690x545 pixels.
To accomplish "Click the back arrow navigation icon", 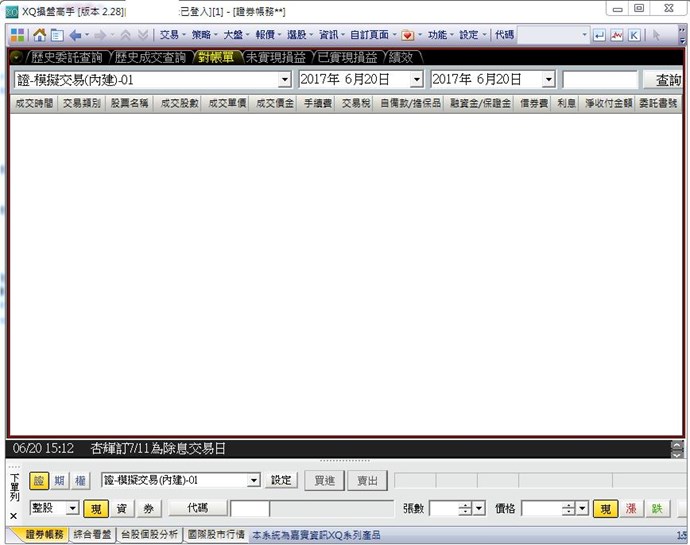I will [x=75, y=34].
